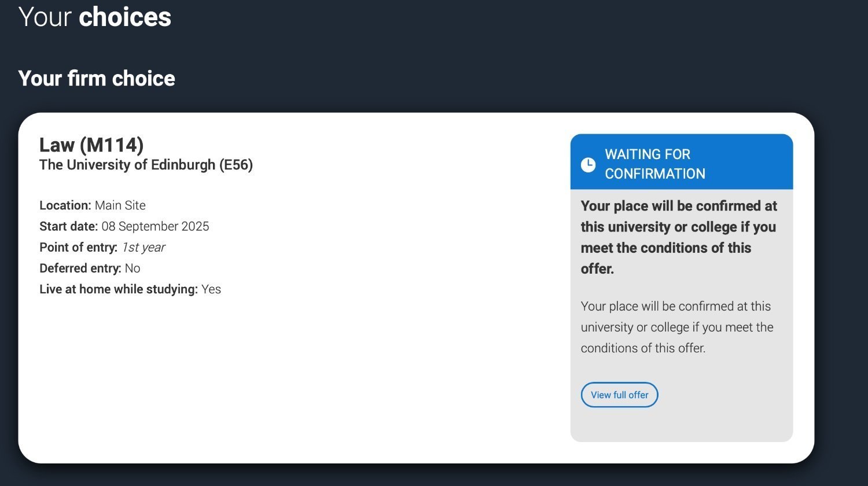868x486 pixels.
Task: Click the Main Site location value
Action: pos(120,205)
